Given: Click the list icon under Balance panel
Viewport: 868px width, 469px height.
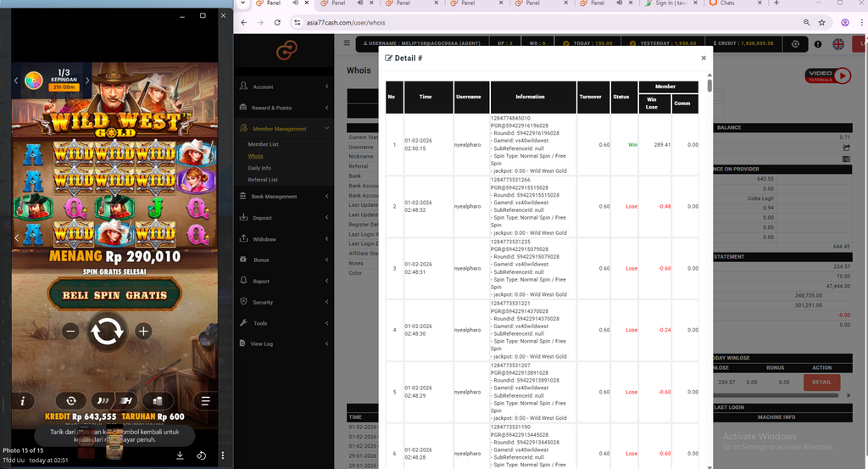Looking at the screenshot, I should point(846,159).
